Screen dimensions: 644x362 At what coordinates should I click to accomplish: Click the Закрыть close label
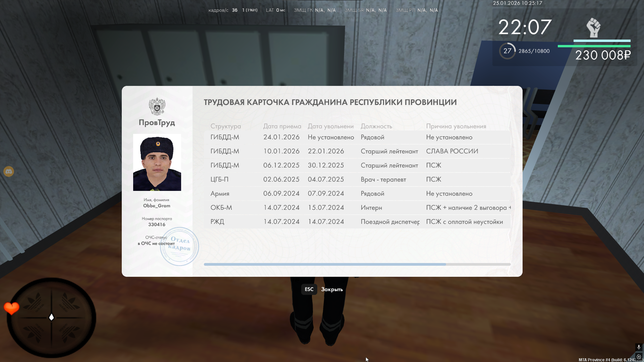point(332,289)
